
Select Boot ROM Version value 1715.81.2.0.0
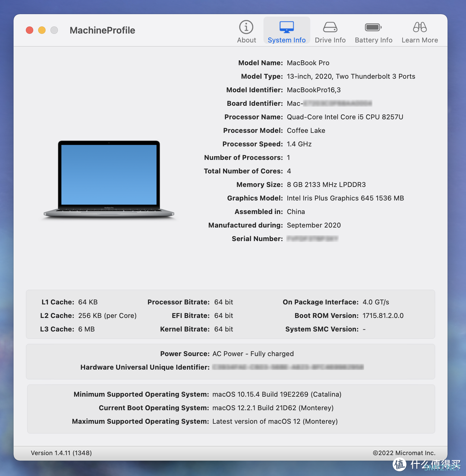(383, 316)
